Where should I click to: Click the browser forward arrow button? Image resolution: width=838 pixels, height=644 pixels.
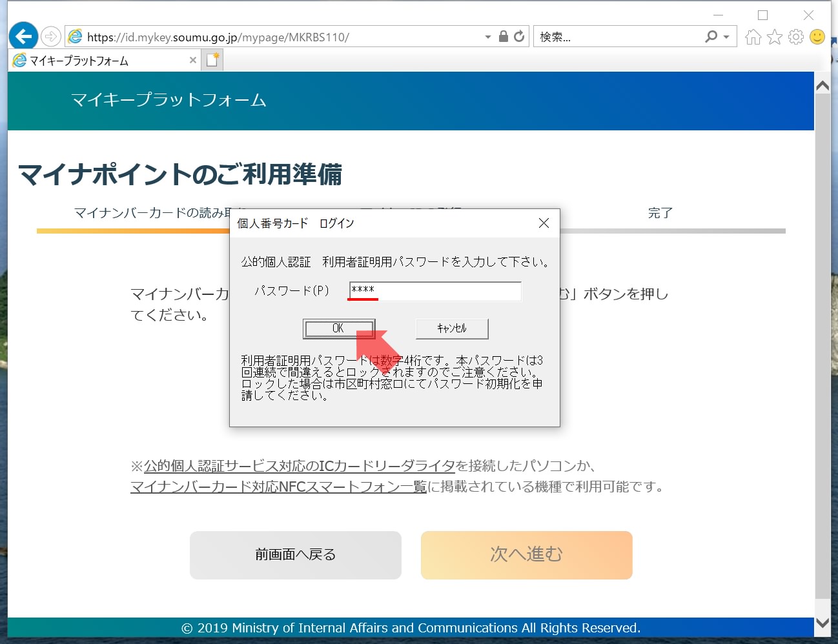(x=51, y=37)
